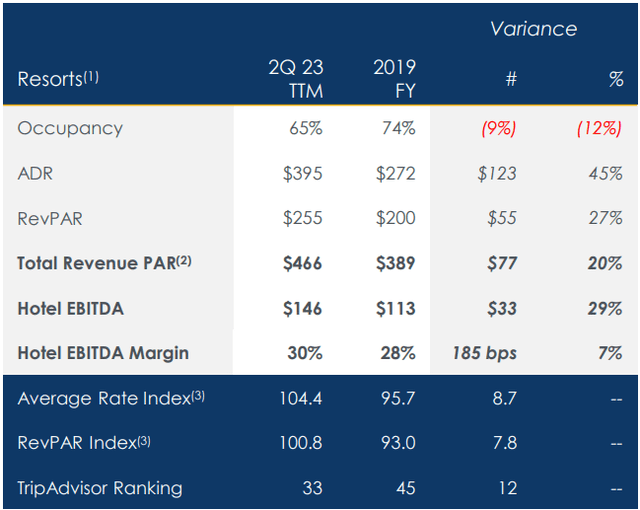Select the 'Average Rate Index(3)' label
640x510 pixels.
(x=111, y=398)
